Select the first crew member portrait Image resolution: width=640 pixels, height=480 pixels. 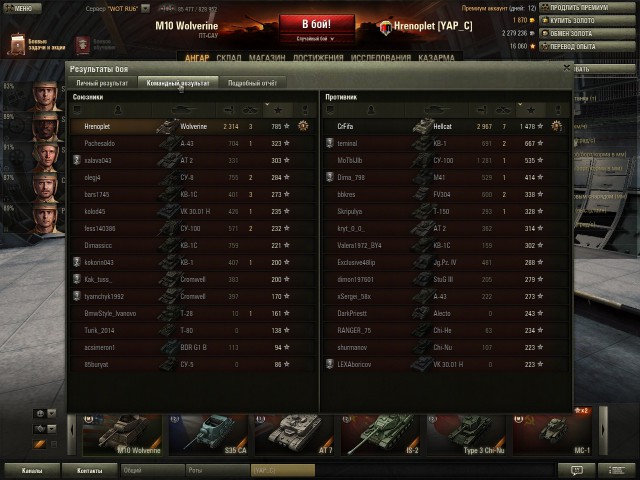click(x=45, y=96)
